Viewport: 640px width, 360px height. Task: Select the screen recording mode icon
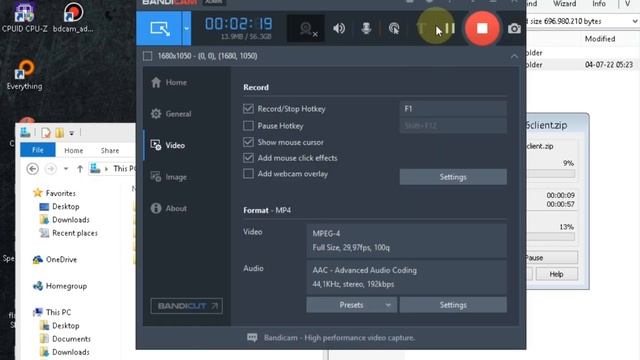(x=159, y=28)
